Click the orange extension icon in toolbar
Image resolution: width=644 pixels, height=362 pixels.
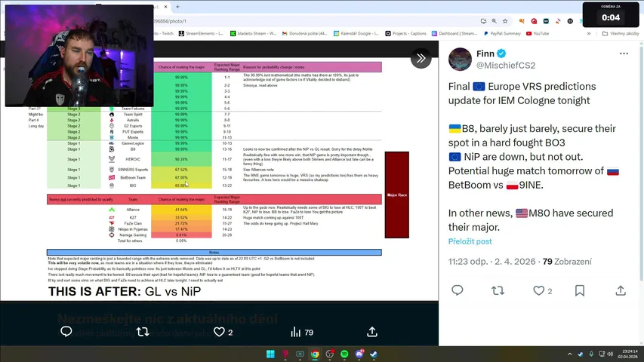pyautogui.click(x=522, y=21)
